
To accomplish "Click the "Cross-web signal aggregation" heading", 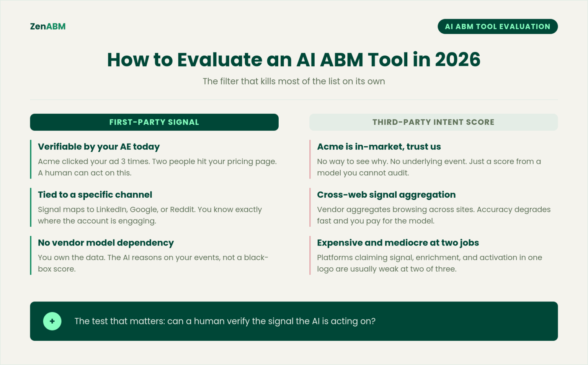I will point(386,195).
